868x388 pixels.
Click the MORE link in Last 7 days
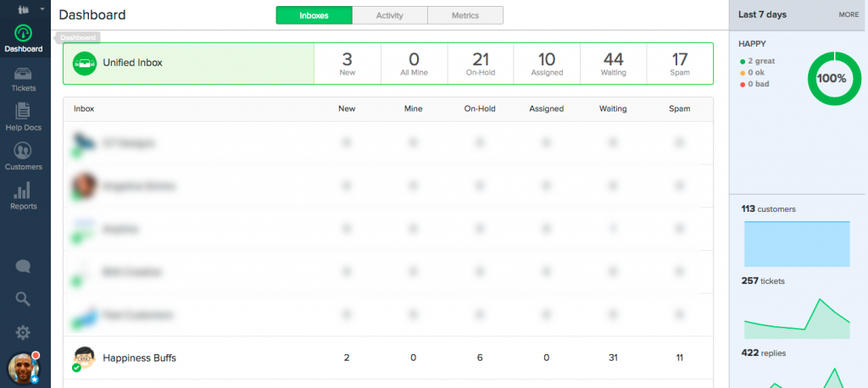pos(849,14)
